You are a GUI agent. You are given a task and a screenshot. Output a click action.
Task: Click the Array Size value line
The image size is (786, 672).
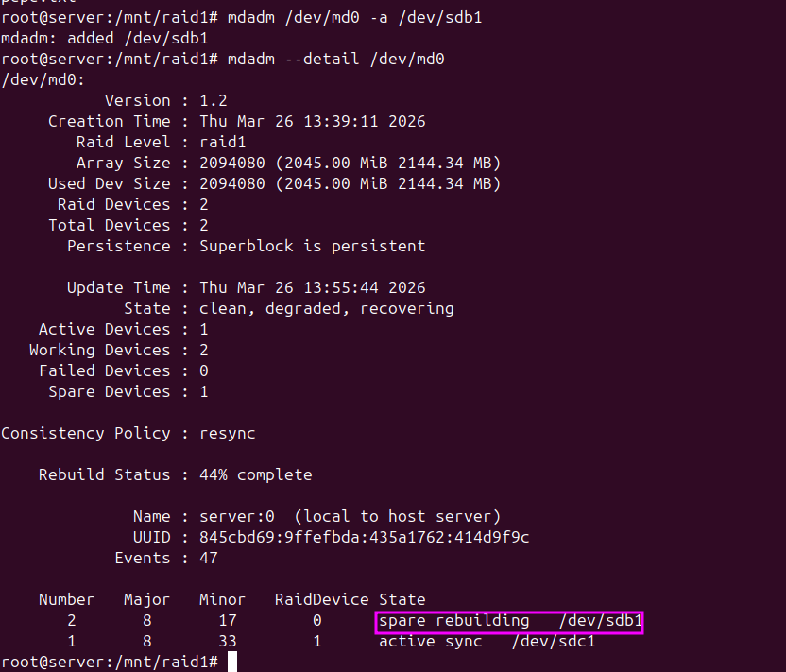pyautogui.click(x=350, y=163)
